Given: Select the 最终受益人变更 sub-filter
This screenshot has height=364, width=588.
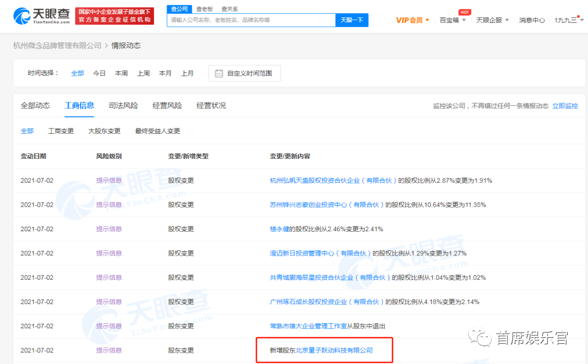Looking at the screenshot, I should [157, 131].
